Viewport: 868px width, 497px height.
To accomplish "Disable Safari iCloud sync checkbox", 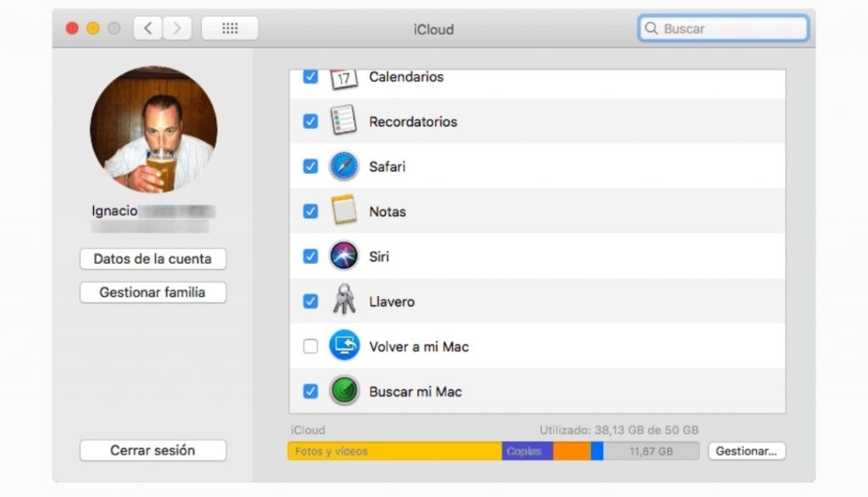I will tap(310, 166).
